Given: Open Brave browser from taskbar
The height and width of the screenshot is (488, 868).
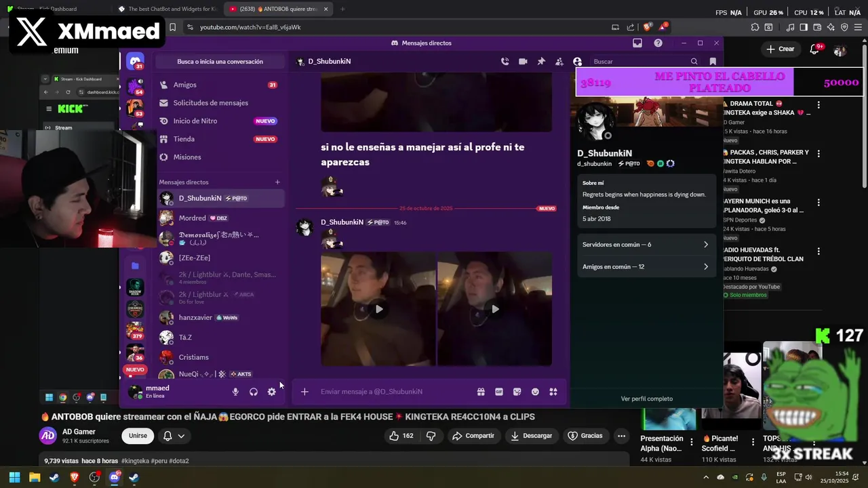Looking at the screenshot, I should [75, 477].
